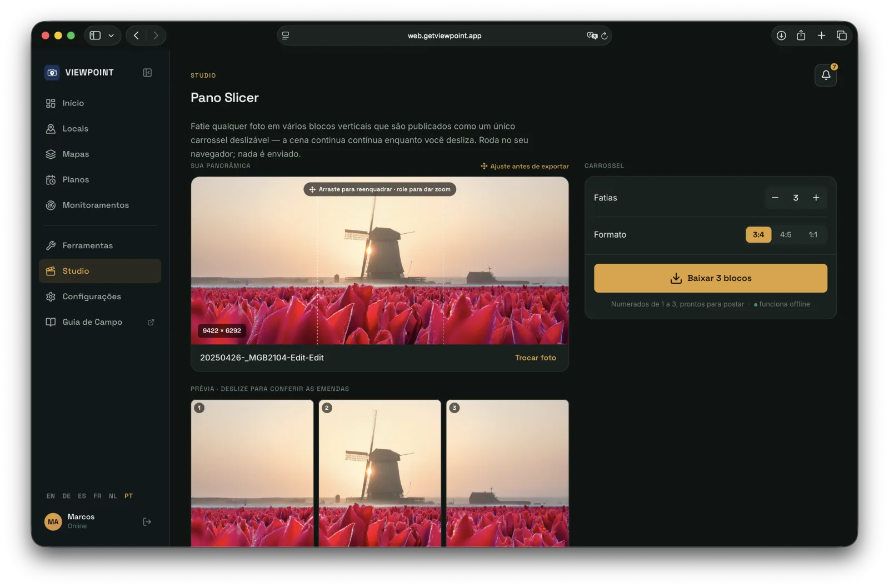This screenshot has height=588, width=889.
Task: Switch language to EN
Action: tap(51, 496)
